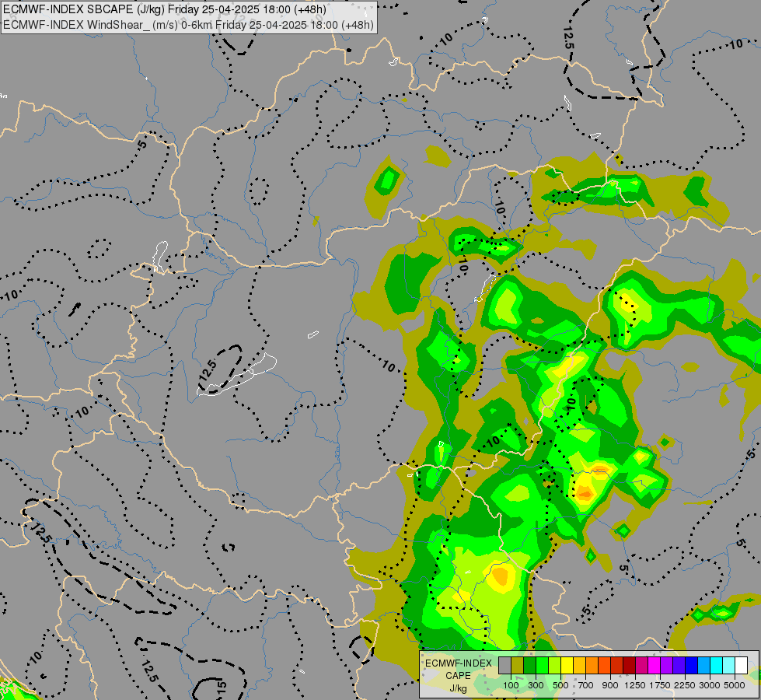Select the amber swatch in the legend

coord(579,666)
